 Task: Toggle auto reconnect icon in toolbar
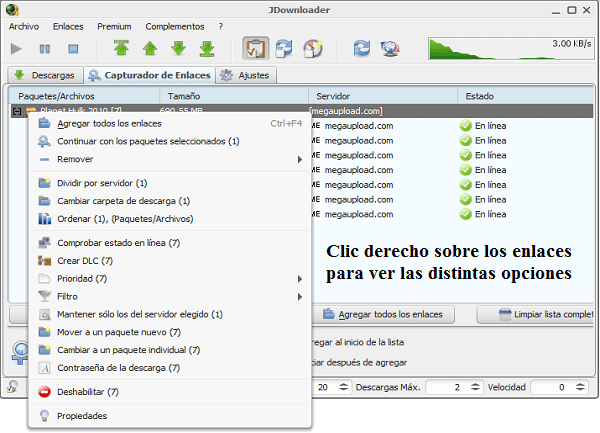pos(284,49)
